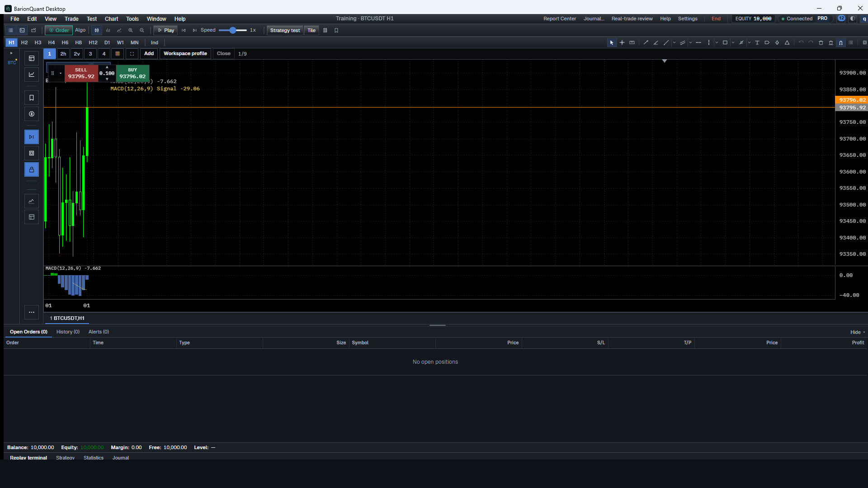Open the three-dots more sidebar button
This screenshot has width=868, height=488.
[x=32, y=312]
